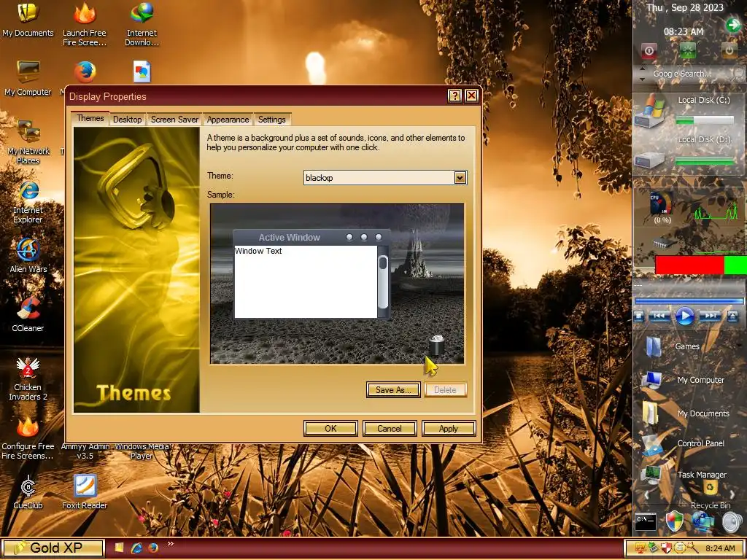Open security shield icon in sidebar
The width and height of the screenshot is (747, 560).
674,522
